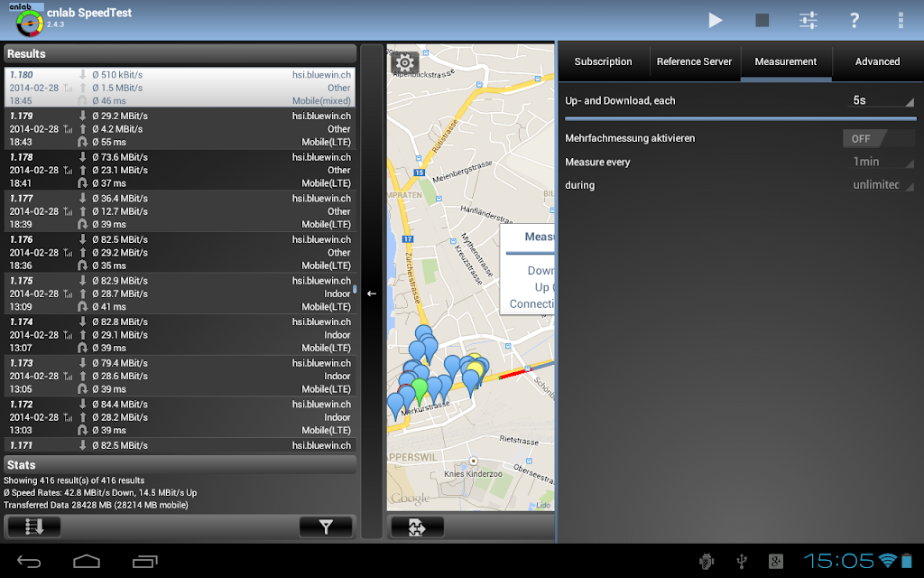This screenshot has height=578, width=924.
Task: Open the Measure every 1min dropdown
Action: pos(882,162)
